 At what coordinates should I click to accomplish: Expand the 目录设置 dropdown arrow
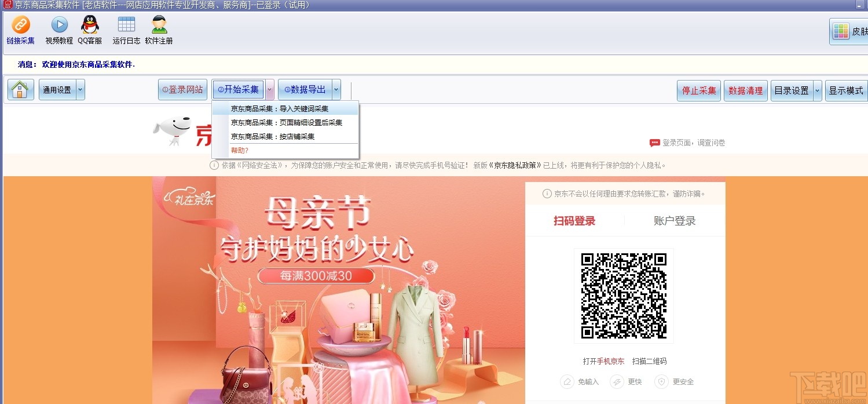coord(816,90)
